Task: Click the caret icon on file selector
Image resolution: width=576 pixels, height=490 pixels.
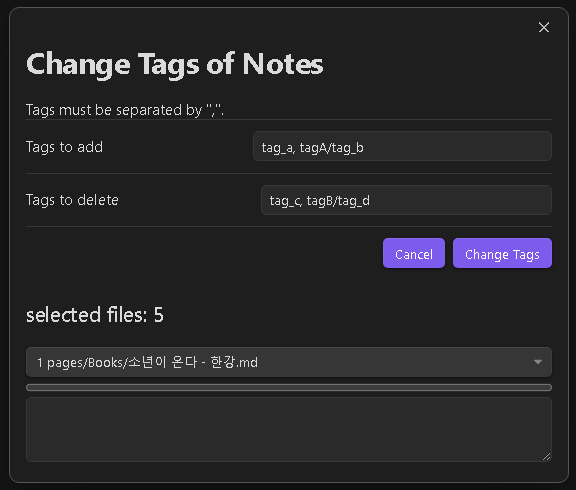Action: point(538,362)
